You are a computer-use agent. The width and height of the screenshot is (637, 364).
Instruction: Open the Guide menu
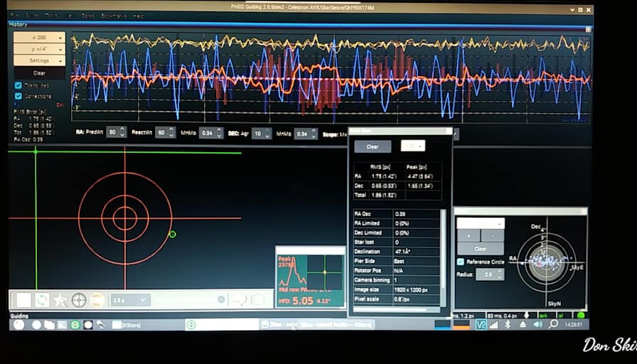tap(32, 16)
